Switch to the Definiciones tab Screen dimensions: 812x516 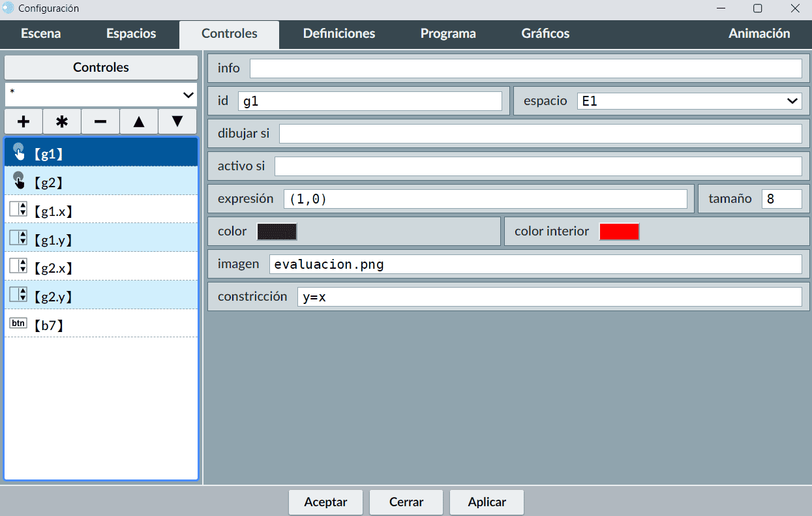coord(339,34)
